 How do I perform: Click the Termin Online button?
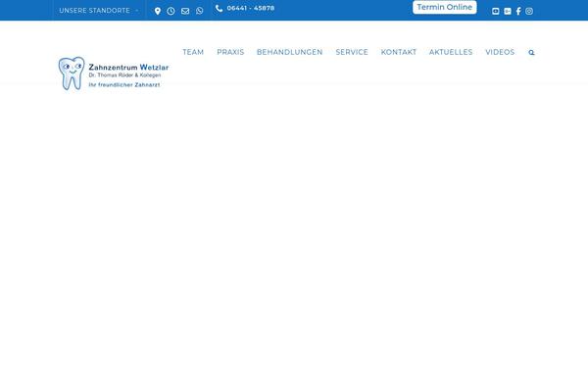(445, 7)
